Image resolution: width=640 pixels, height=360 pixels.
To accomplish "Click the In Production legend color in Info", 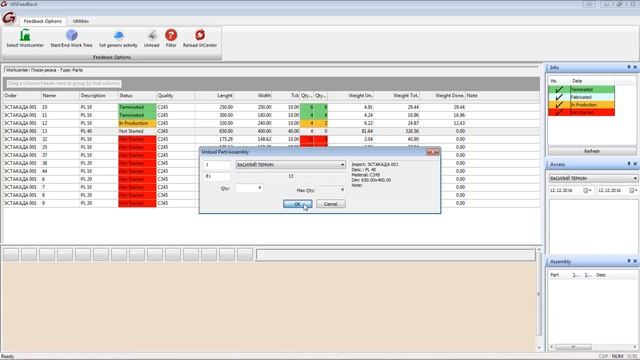I will (x=592, y=105).
